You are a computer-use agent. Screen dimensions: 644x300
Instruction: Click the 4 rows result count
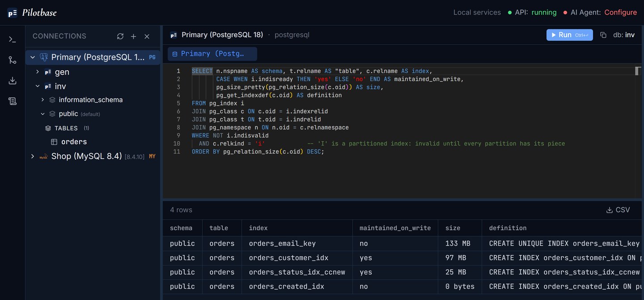coord(181,210)
